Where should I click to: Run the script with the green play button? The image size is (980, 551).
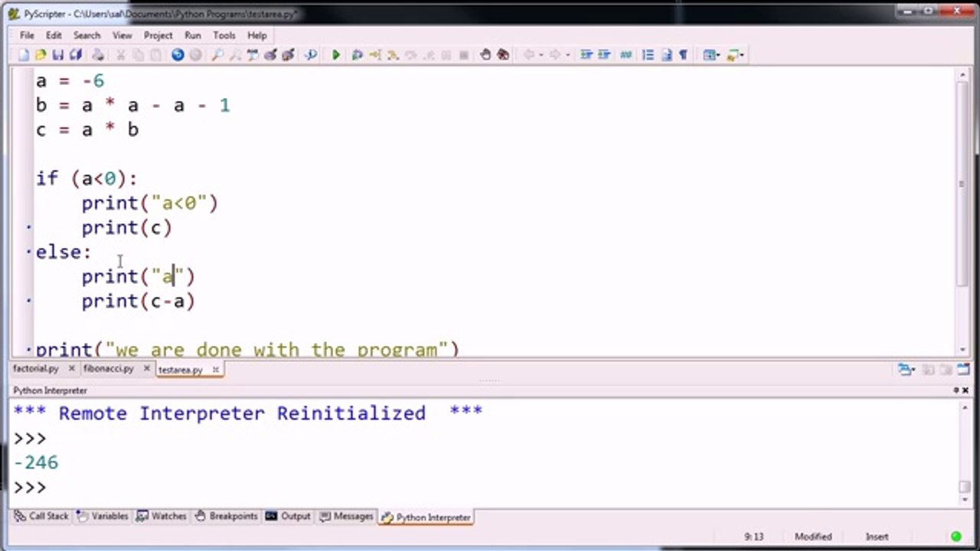click(x=335, y=55)
